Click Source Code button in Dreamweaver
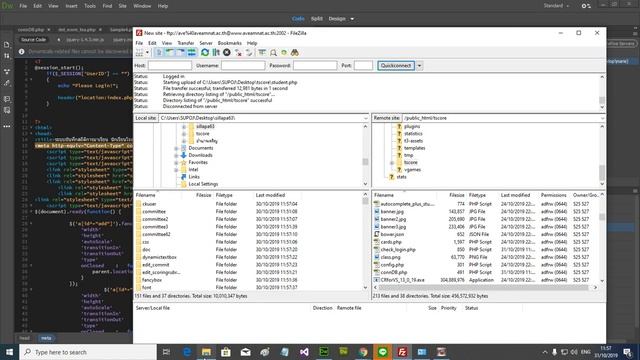The width and height of the screenshot is (640, 360). tap(33, 40)
